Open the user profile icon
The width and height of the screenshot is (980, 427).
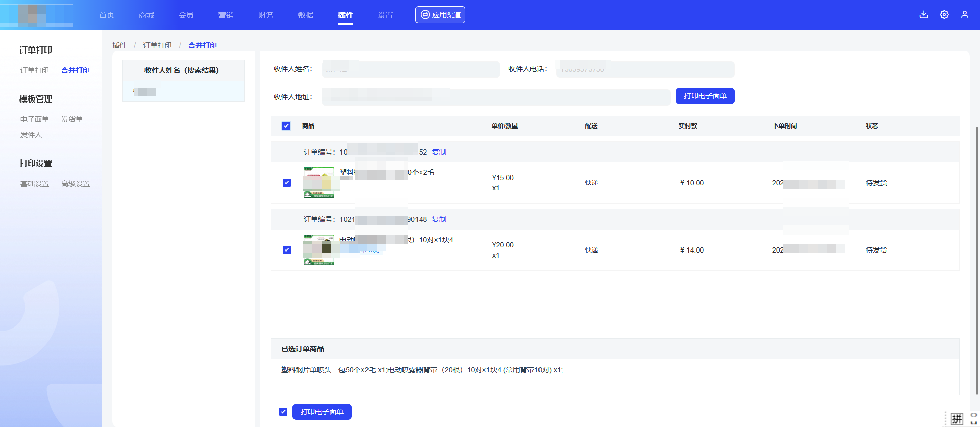tap(964, 15)
